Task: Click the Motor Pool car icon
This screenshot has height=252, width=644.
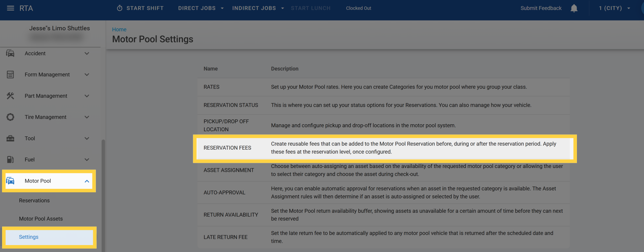Action: tap(10, 181)
